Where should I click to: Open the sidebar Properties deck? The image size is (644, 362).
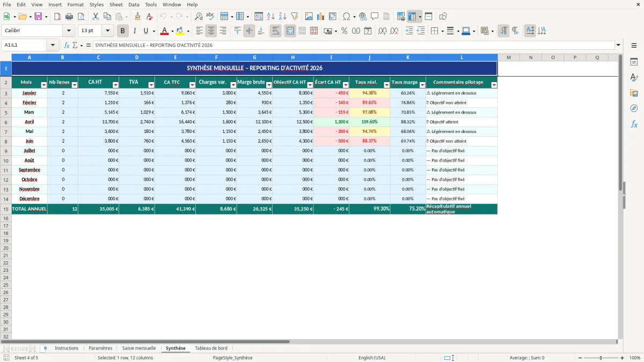(x=634, y=62)
